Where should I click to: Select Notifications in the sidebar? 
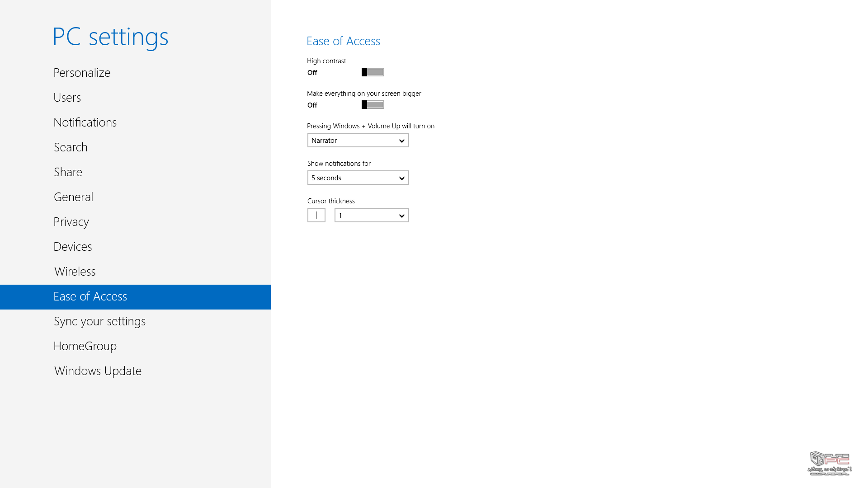[x=85, y=122]
